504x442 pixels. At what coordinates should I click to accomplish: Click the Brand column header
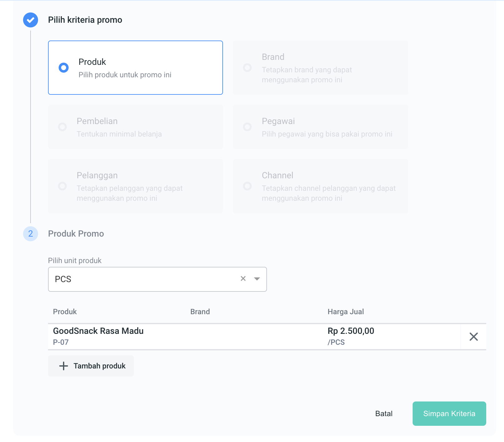pos(200,312)
